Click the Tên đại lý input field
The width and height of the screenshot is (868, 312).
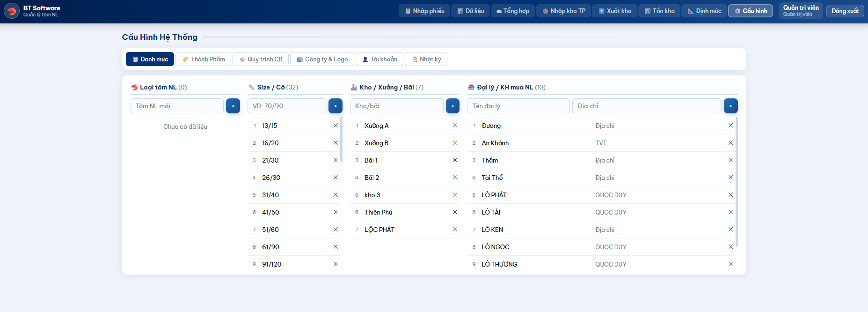pos(518,106)
